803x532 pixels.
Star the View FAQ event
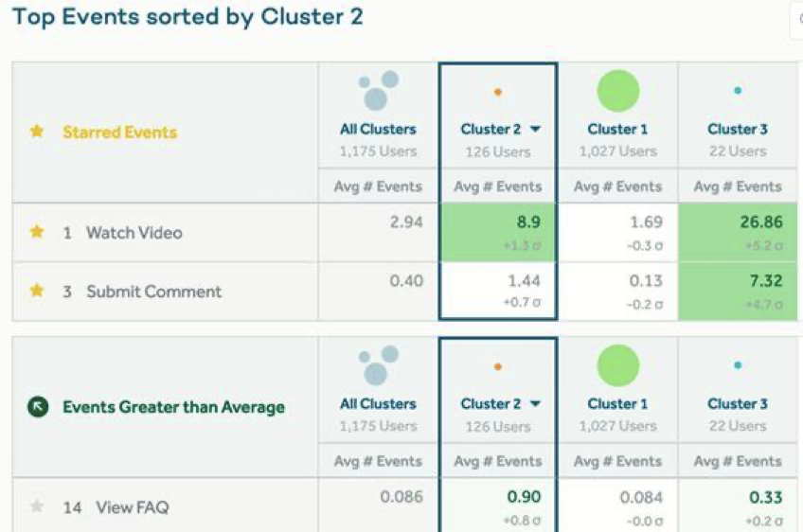coord(37,506)
